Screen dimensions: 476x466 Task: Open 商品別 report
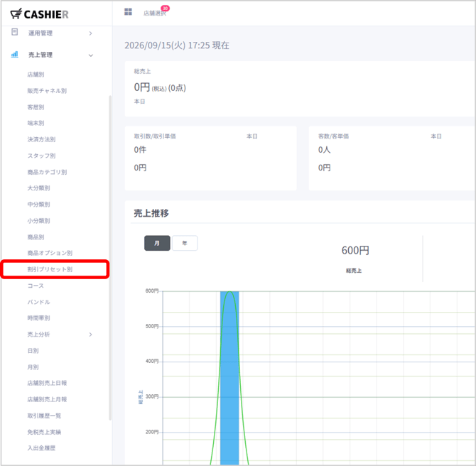click(x=36, y=237)
